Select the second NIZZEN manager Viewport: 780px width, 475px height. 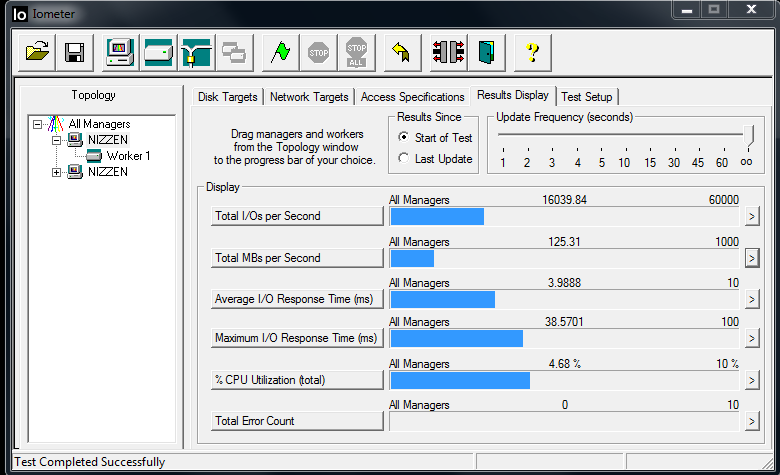[x=108, y=172]
